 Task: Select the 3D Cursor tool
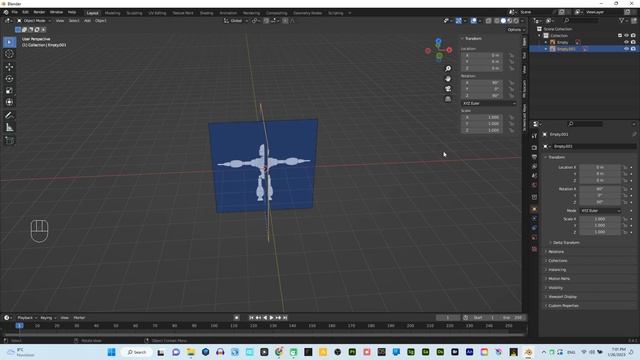point(9,54)
